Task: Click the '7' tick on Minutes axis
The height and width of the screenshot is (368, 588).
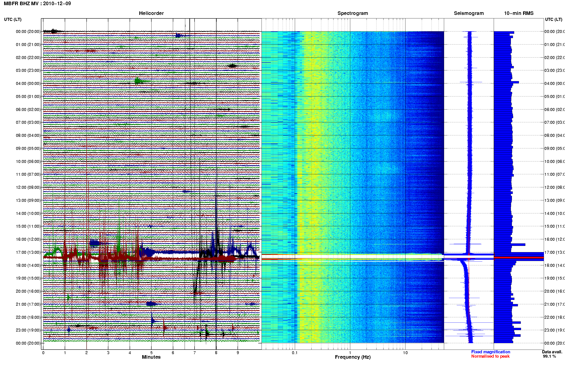Action: coord(195,353)
